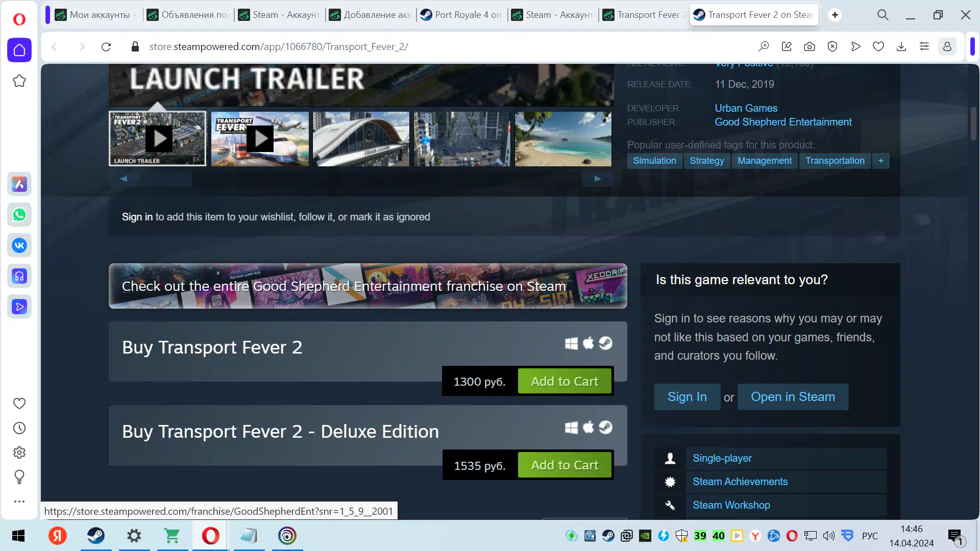
Task: Select the Strategy tag
Action: 706,161
